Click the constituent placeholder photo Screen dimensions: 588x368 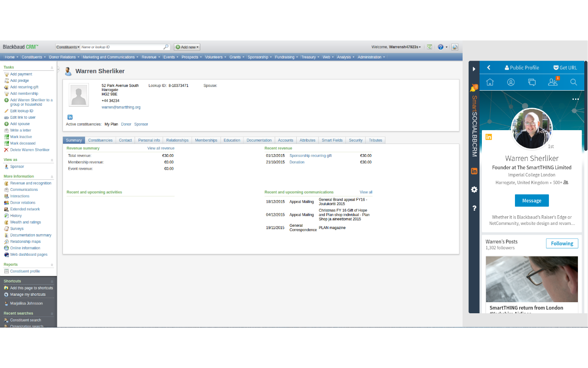point(79,95)
